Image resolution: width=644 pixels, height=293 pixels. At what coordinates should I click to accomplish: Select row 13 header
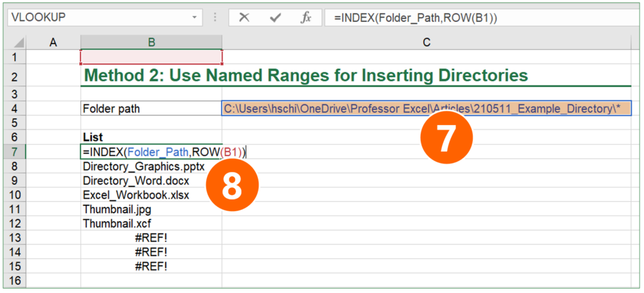tap(14, 238)
